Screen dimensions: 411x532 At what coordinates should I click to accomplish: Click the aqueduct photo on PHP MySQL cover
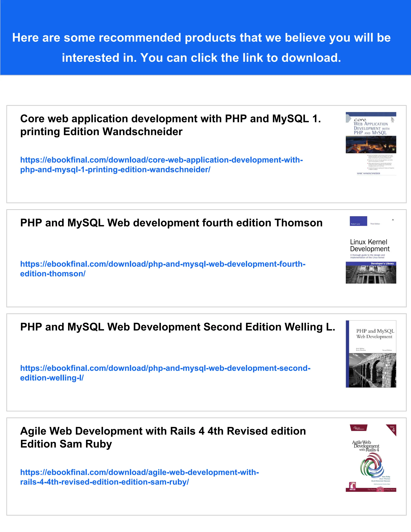(x=372, y=370)
